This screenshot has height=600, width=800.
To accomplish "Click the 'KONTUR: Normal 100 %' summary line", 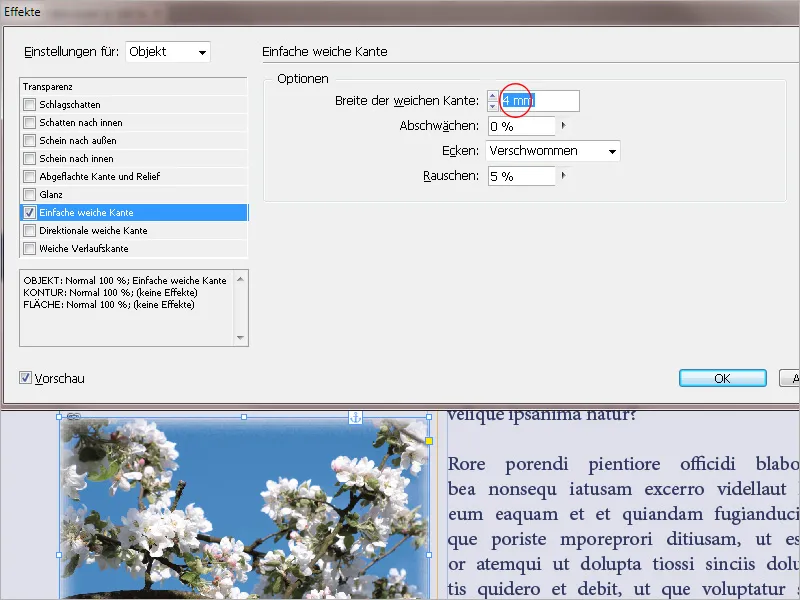I will click(110, 292).
